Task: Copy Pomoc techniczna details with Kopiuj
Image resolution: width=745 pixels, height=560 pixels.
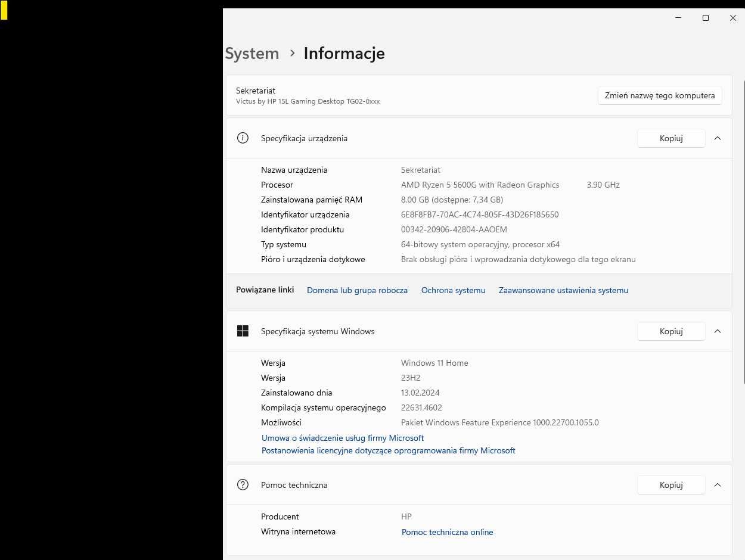Action: tap(671, 485)
